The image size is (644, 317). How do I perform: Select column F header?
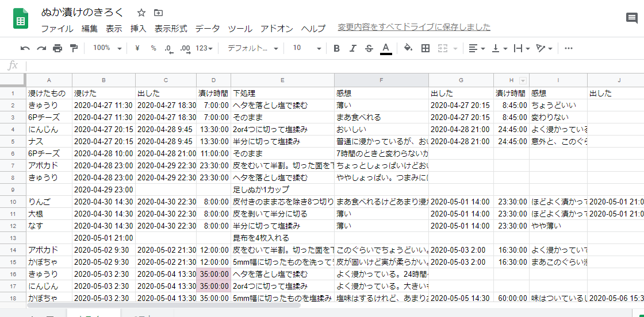point(382,80)
